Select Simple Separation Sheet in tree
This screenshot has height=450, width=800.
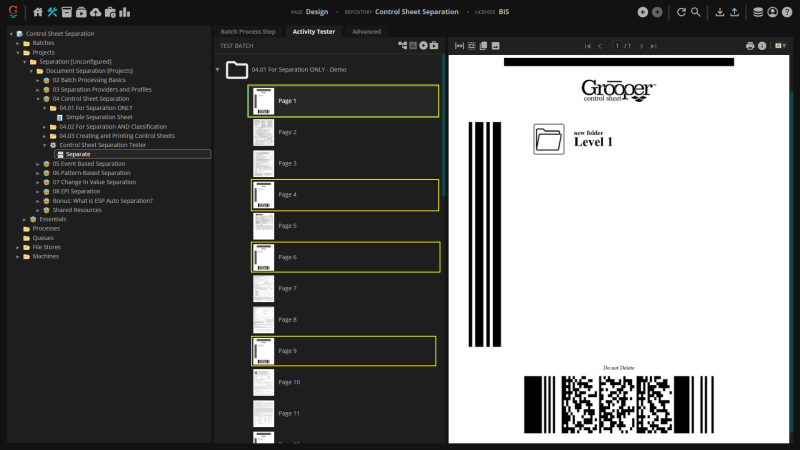(98, 117)
